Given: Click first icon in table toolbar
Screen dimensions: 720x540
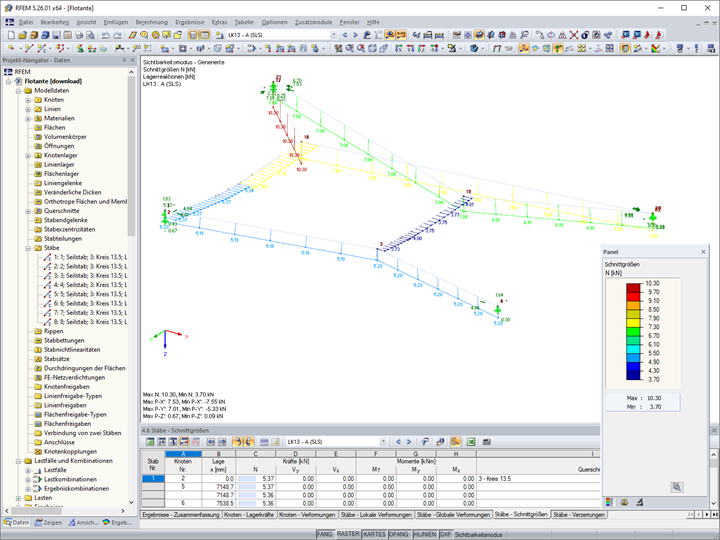Looking at the screenshot, I should click(x=150, y=442).
